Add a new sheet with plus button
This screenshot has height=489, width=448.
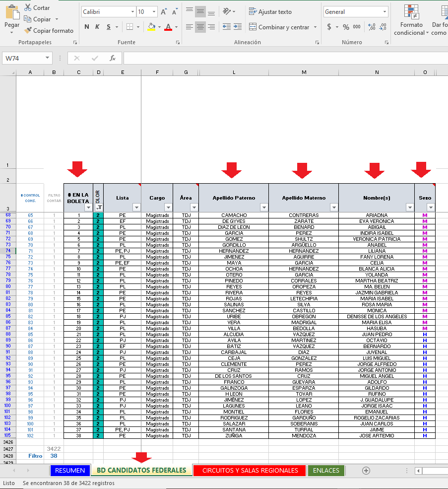click(x=366, y=470)
